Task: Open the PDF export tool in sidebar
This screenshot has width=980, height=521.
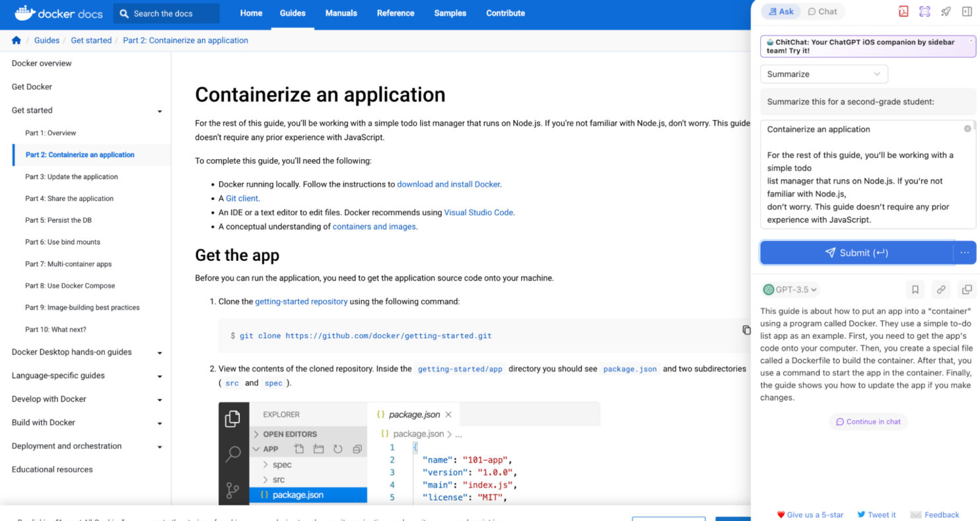Action: point(904,11)
